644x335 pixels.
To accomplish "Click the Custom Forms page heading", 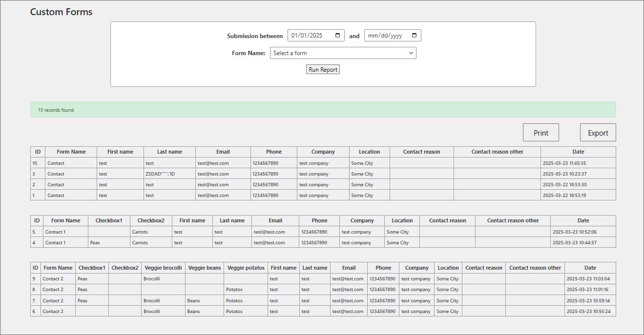I will 61,12.
